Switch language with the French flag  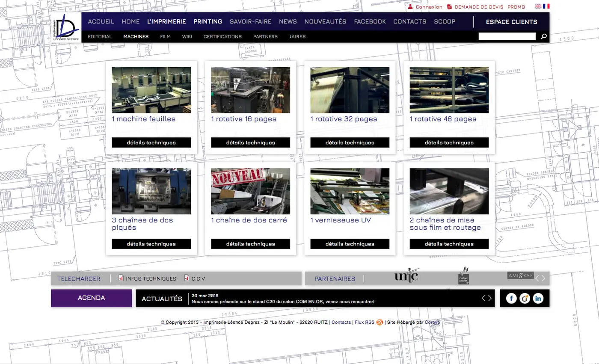pyautogui.click(x=546, y=6)
